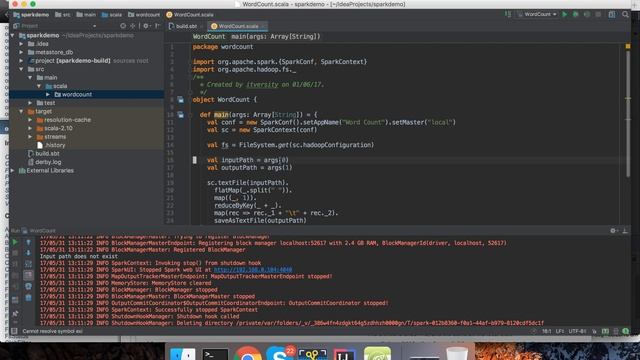The width and height of the screenshot is (640, 360).
Task: Click the yellow inspection warning indicator in editor
Action: coord(628,47)
